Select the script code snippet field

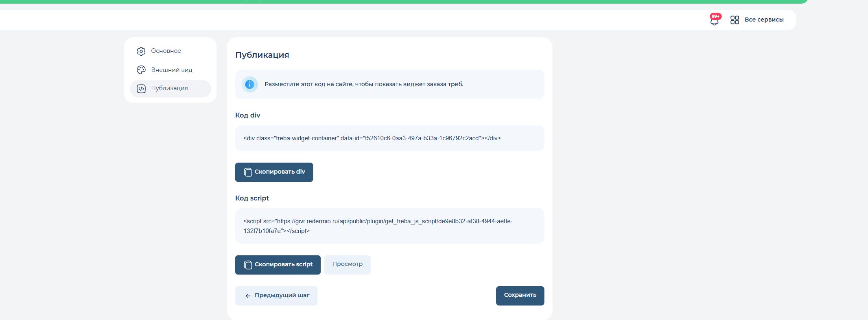(389, 226)
